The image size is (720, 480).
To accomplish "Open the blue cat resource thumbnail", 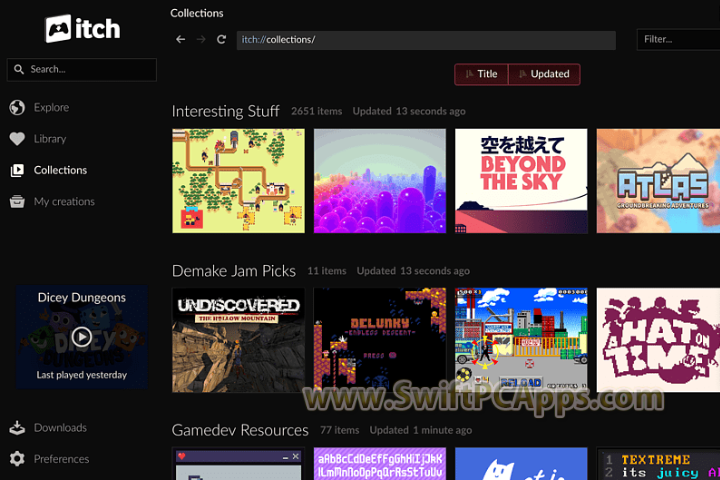I will pos(521,464).
